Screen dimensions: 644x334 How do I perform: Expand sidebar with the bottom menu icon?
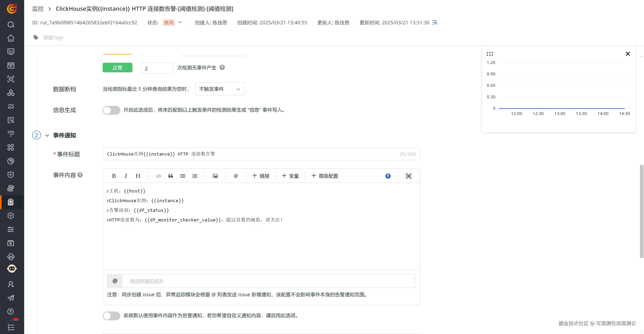[x=11, y=327]
